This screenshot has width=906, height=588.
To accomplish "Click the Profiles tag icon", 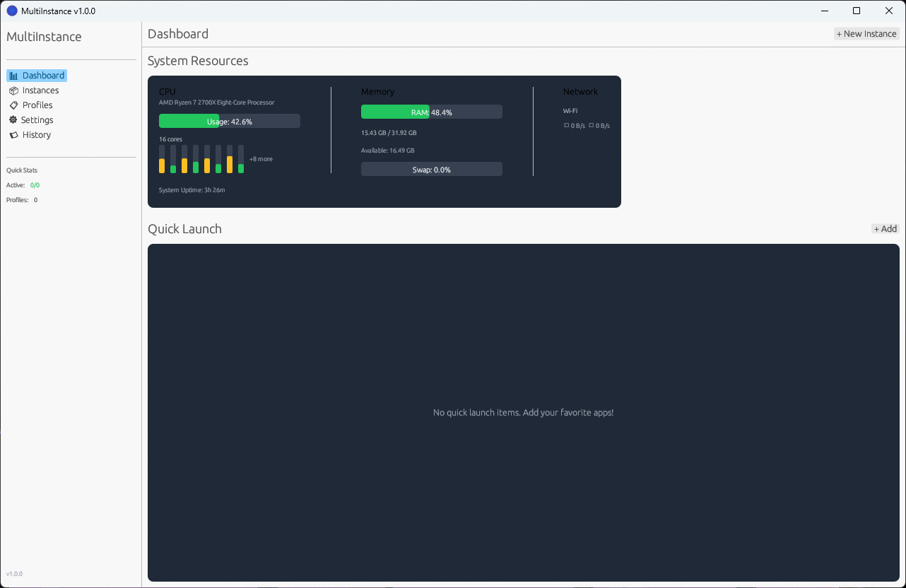I will point(13,105).
